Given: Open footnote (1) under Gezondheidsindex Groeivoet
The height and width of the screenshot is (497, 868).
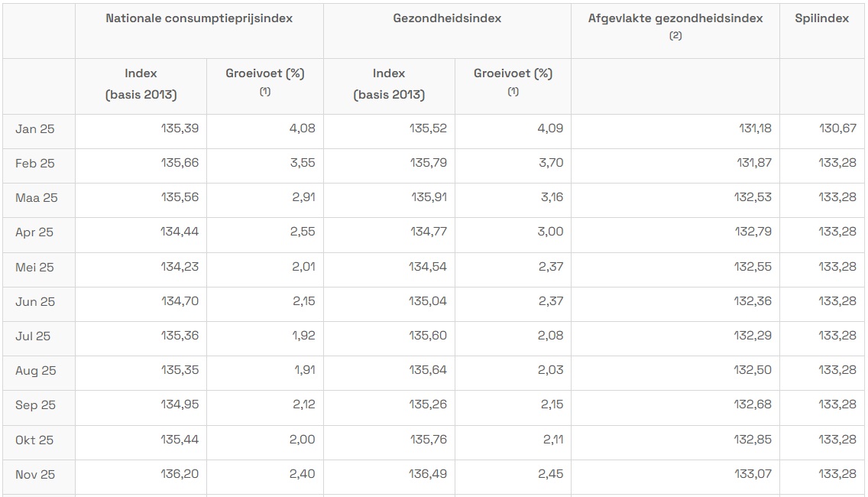Looking at the screenshot, I should click(513, 92).
